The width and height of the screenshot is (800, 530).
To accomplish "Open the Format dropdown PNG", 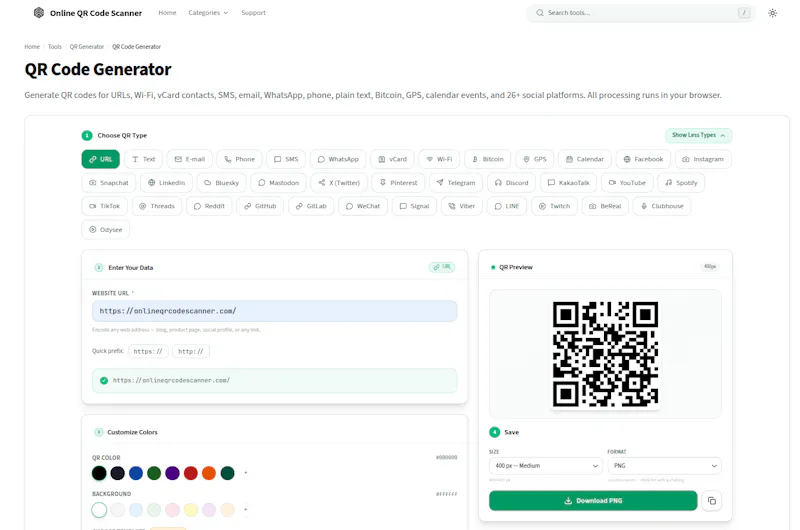I will (664, 466).
